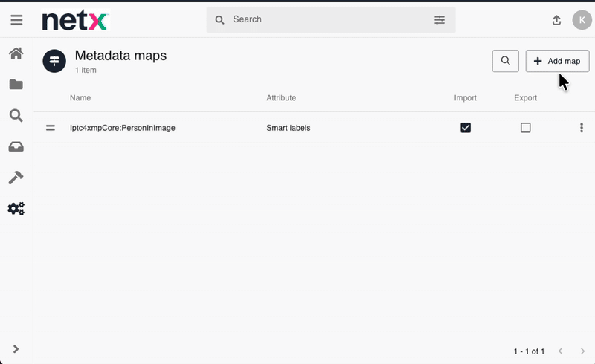595x364 pixels.
Task: Click the netx logo
Action: (74, 21)
